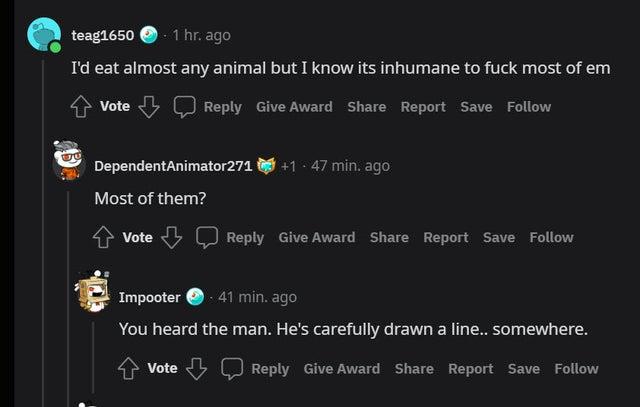Give Award to teag1650's comment
Screen dimensions: 640x407
(294, 106)
